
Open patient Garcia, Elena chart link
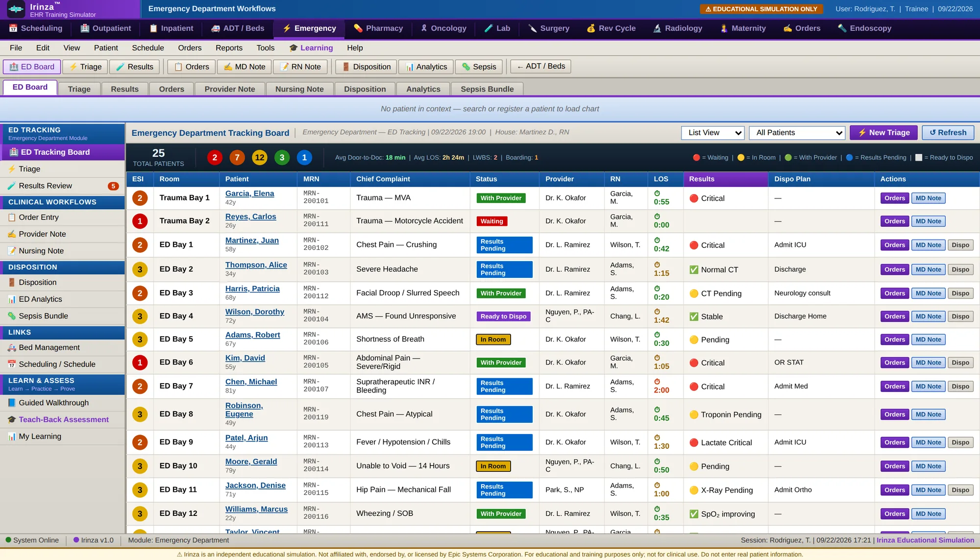[249, 194]
